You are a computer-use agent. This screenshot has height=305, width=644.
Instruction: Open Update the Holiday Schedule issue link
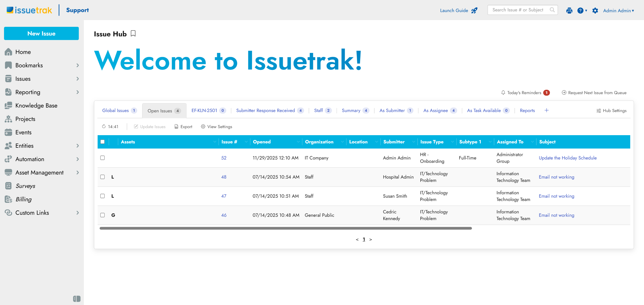tap(568, 158)
